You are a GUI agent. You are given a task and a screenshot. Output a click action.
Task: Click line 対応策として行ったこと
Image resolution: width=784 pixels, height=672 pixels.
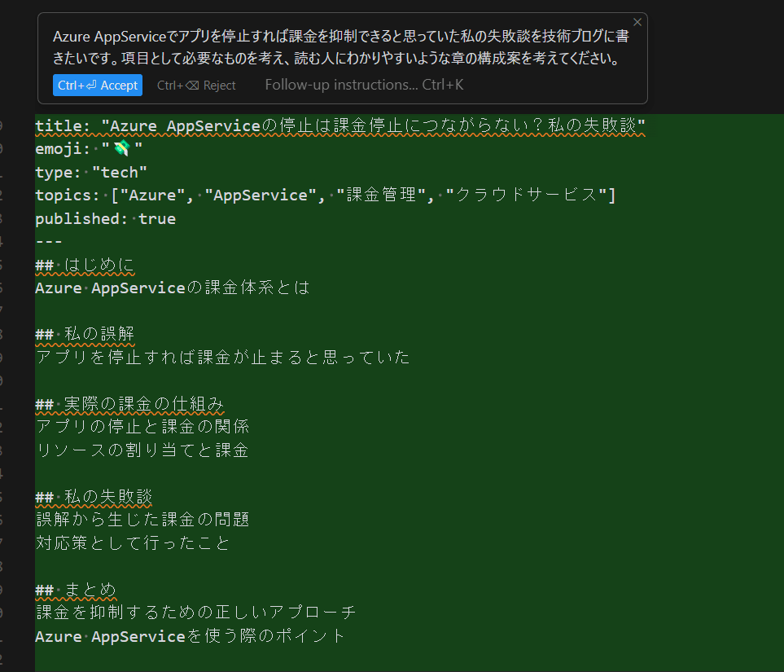[x=133, y=543]
